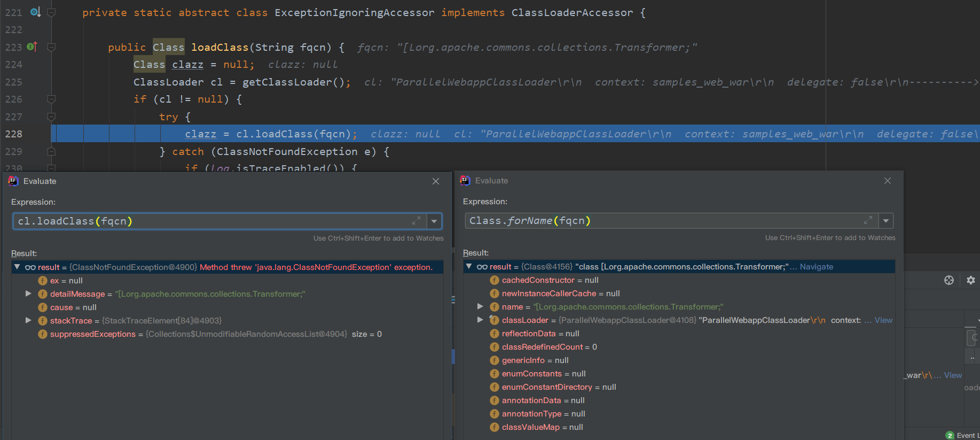980x440 pixels.
Task: Open the gear settings icon in side panel
Action: 971,280
